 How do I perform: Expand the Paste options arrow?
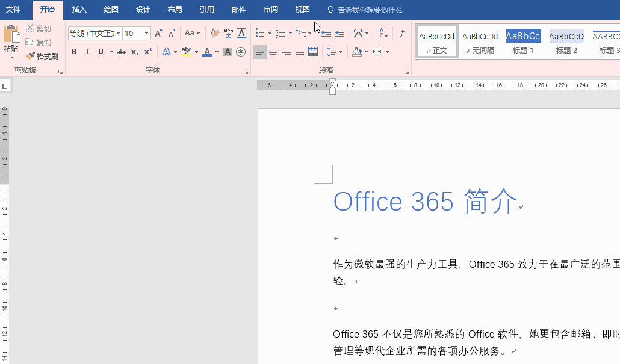coord(11,57)
